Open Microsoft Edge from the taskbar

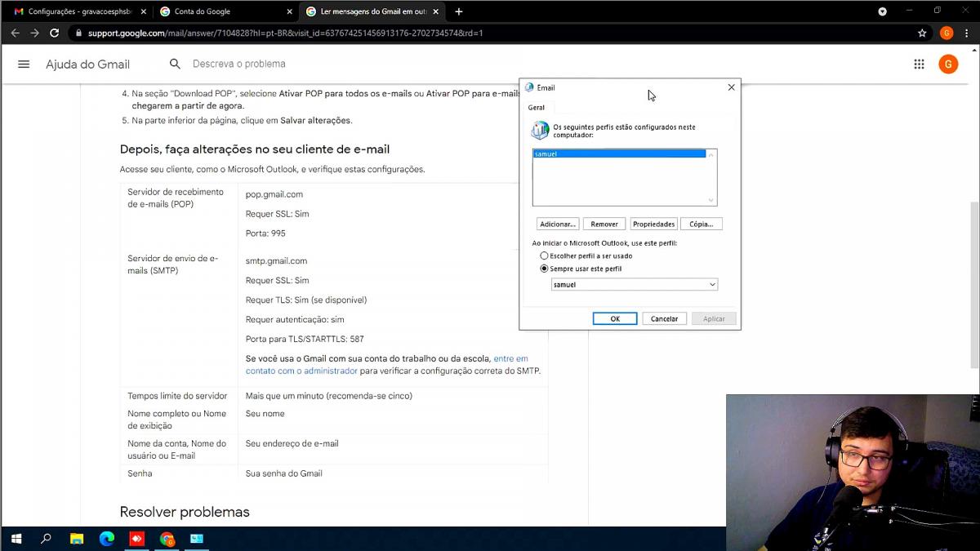(x=107, y=539)
